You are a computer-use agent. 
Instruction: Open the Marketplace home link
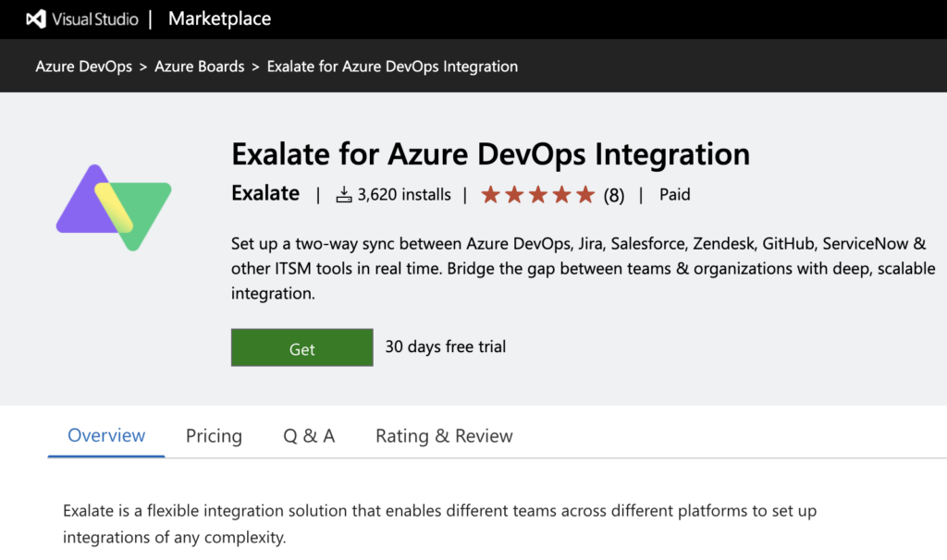coord(219,19)
